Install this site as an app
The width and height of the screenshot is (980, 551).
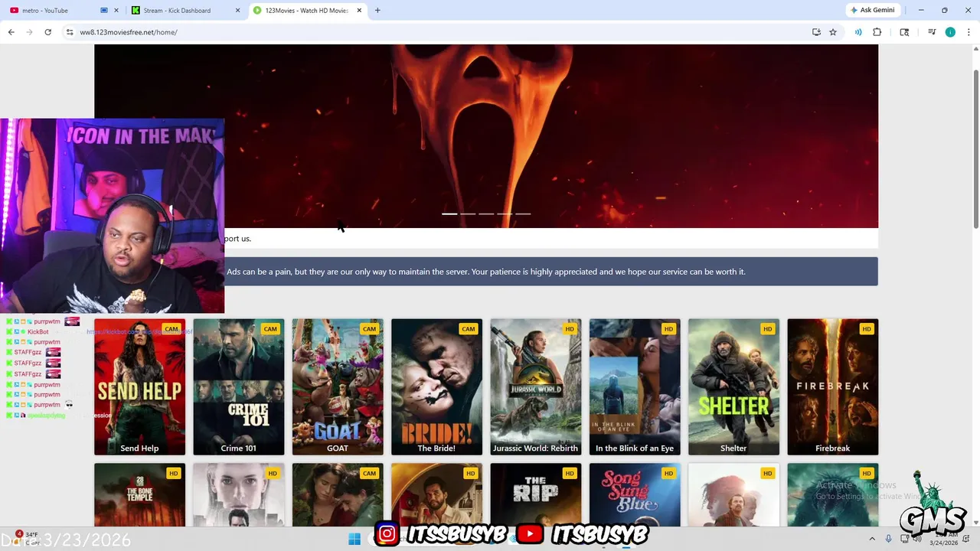(816, 32)
